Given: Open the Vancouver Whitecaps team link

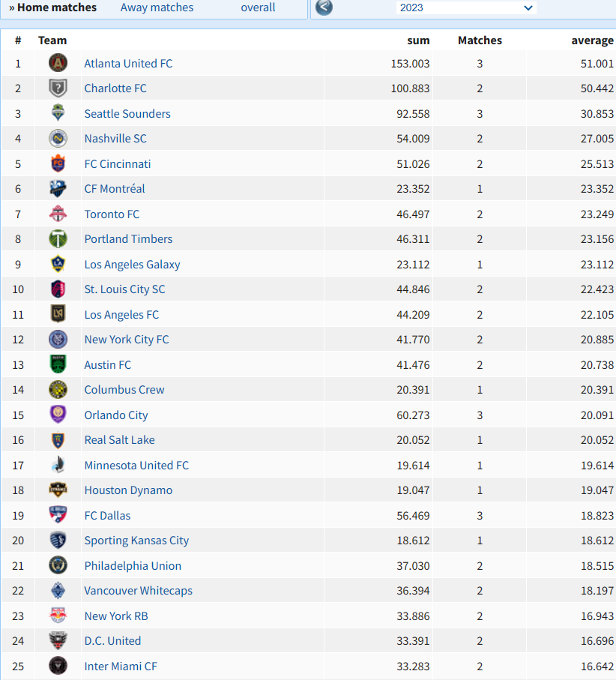Looking at the screenshot, I should tap(139, 591).
